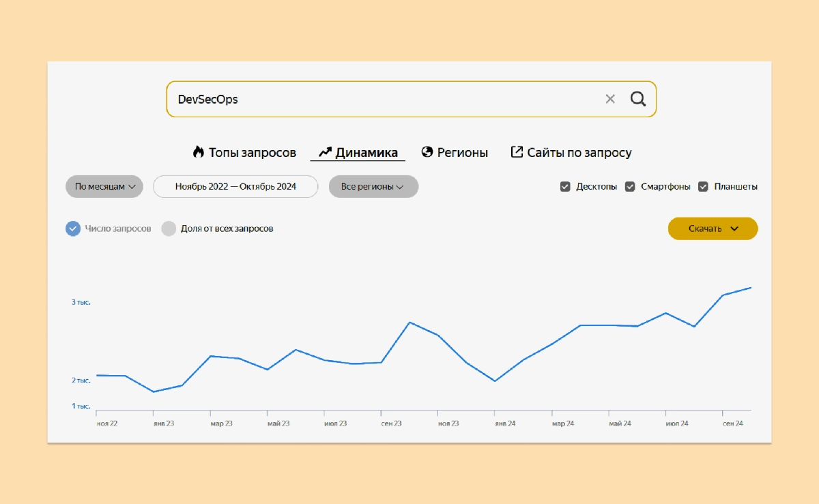This screenshot has width=819, height=504.
Task: Click the external link icon for sites
Action: tap(517, 152)
